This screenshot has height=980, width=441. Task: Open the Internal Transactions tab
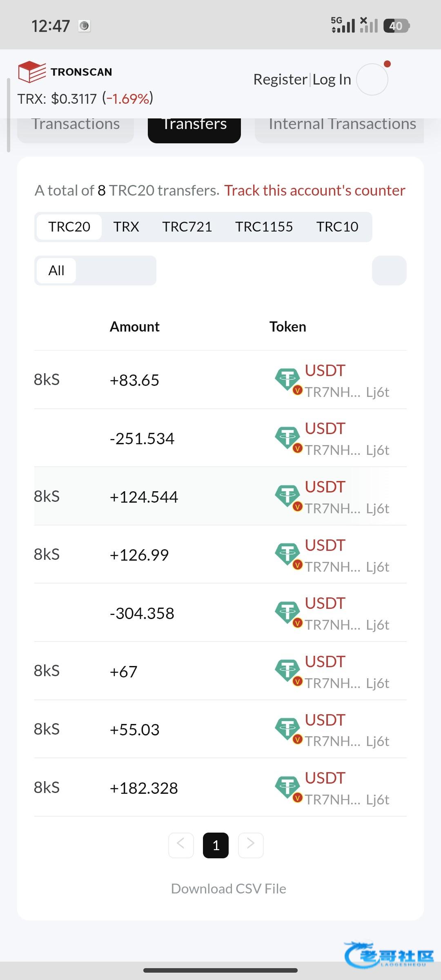tap(342, 125)
